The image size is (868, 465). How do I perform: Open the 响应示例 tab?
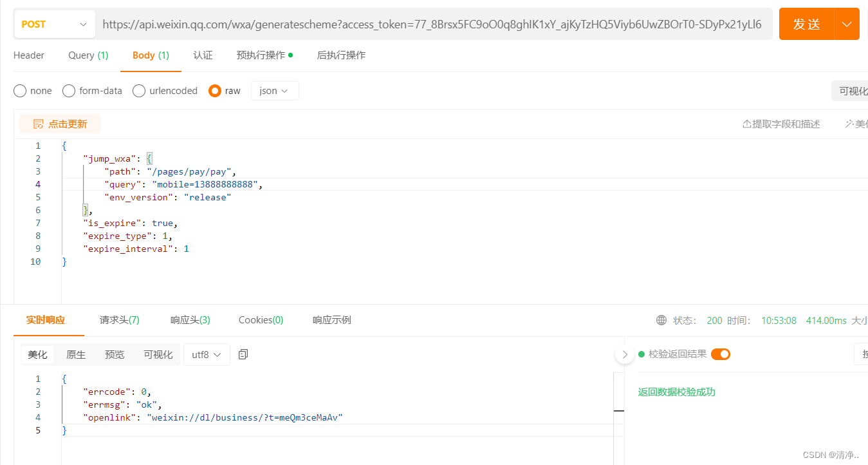(x=332, y=320)
